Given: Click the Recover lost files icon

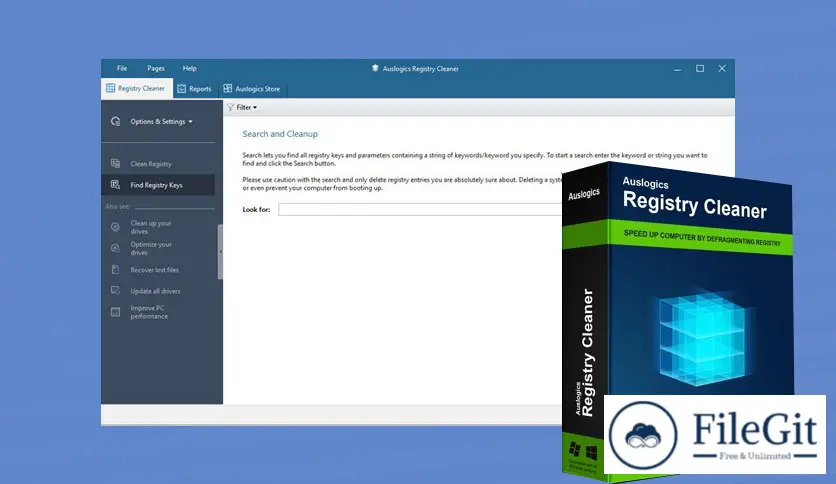Looking at the screenshot, I should point(115,270).
